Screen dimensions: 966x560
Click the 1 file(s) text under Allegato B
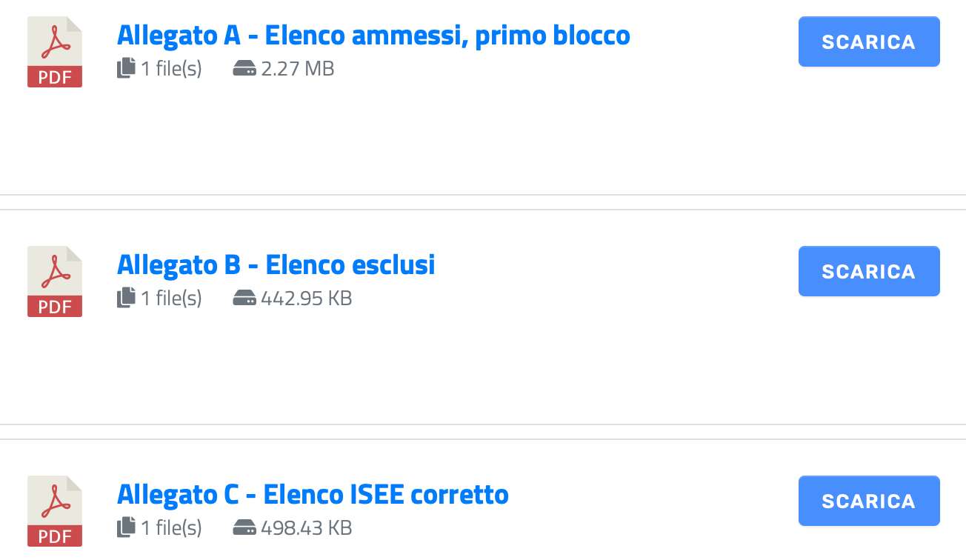pyautogui.click(x=171, y=299)
